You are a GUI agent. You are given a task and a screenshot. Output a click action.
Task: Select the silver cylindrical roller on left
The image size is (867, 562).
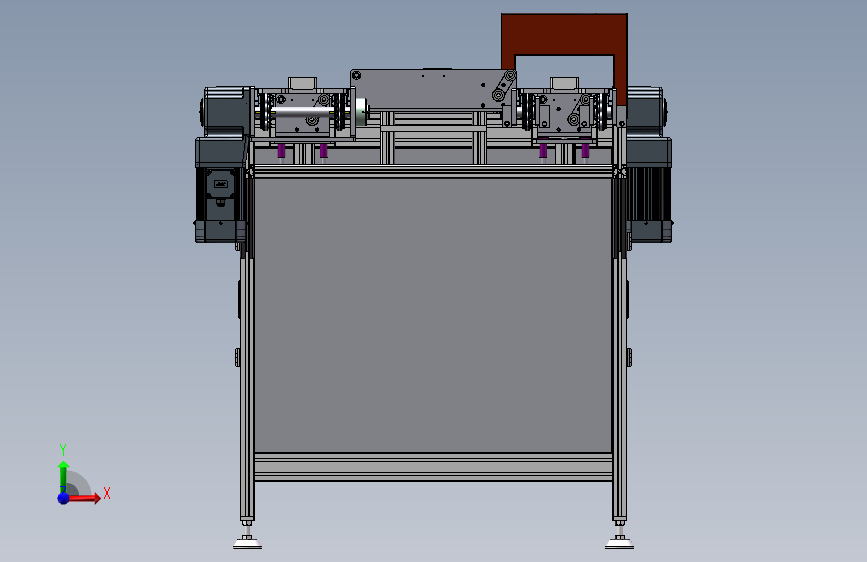302,112
